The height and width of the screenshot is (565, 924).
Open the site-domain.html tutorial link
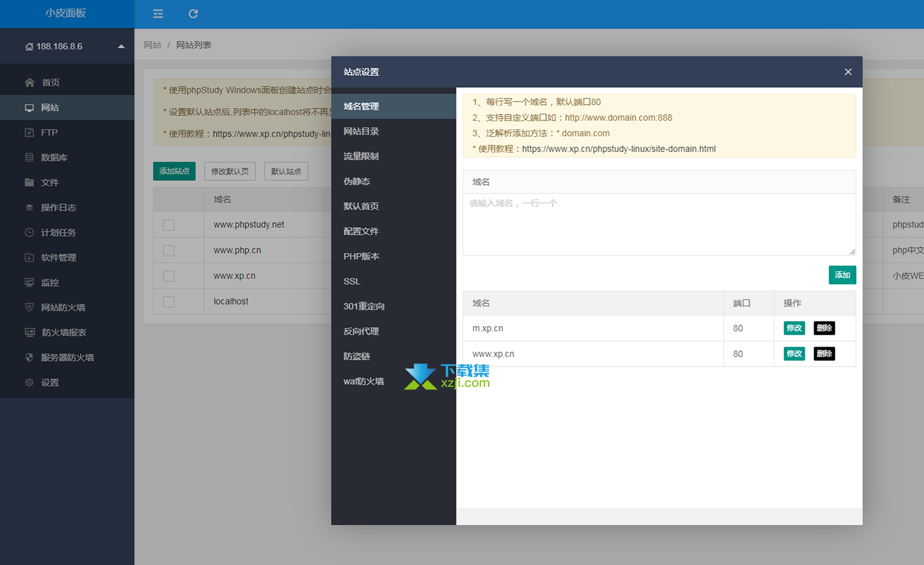click(x=619, y=149)
